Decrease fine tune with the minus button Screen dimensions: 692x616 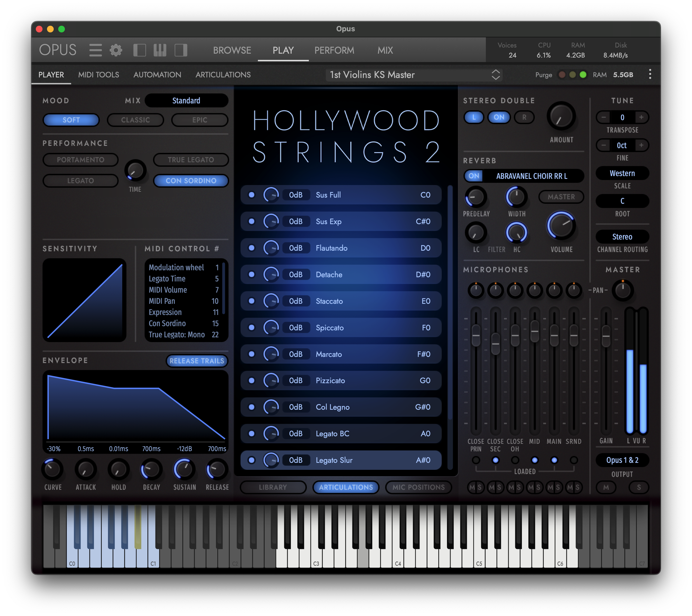pyautogui.click(x=603, y=145)
